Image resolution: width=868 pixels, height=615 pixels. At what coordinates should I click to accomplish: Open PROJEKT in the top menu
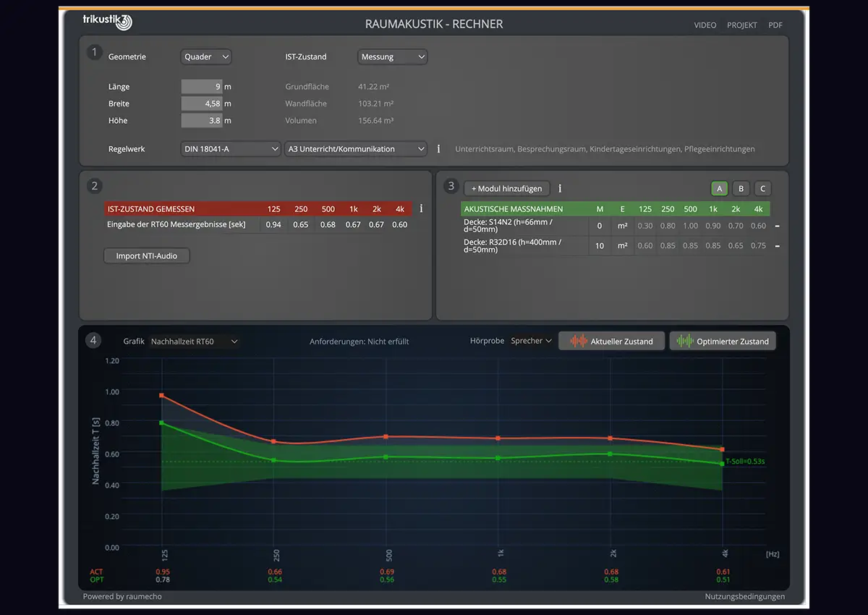(x=742, y=25)
